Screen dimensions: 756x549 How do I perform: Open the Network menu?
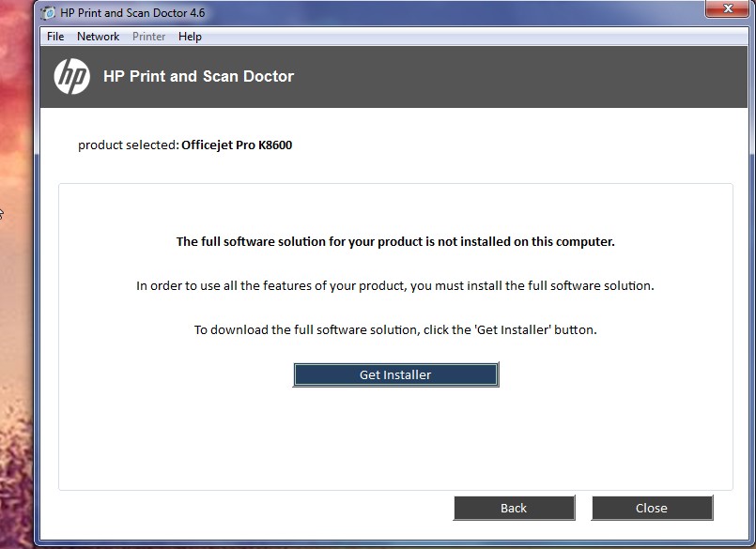98,37
